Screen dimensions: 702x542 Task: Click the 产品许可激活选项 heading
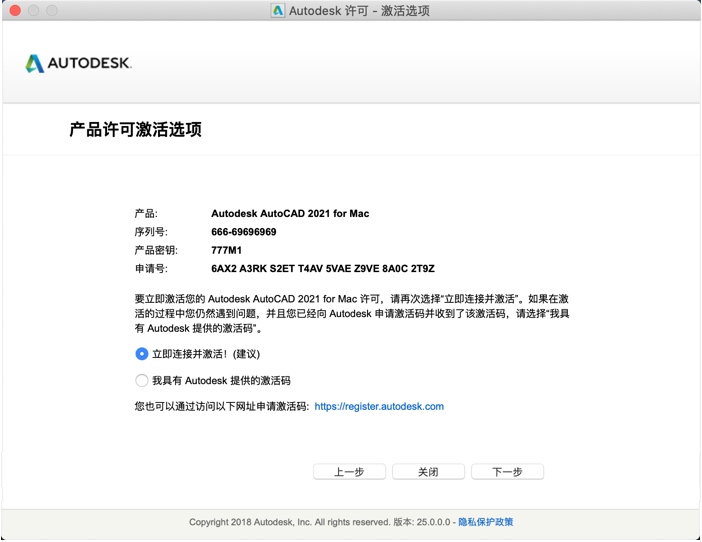(135, 129)
